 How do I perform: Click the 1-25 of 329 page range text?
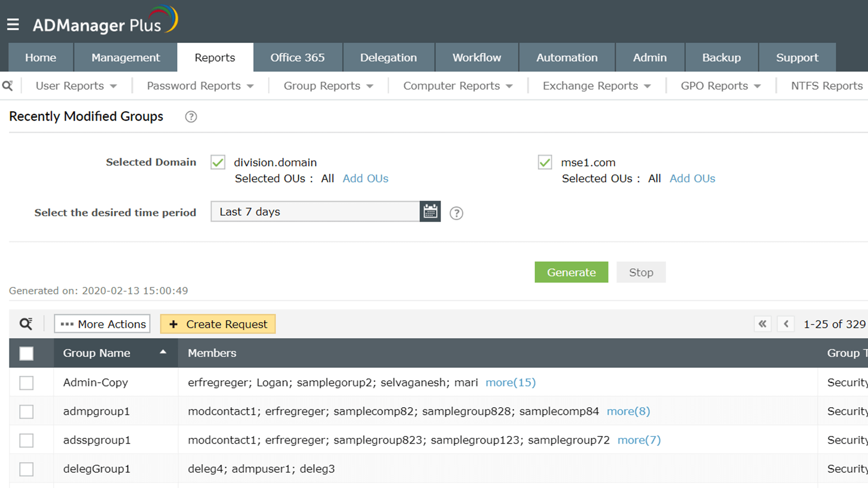pyautogui.click(x=834, y=324)
